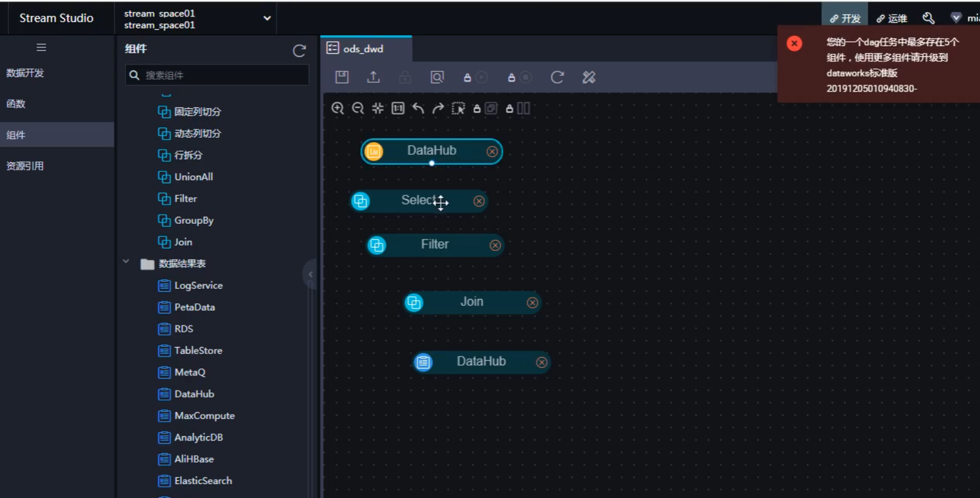Delete the bottom DataHub result node via its X
The width and height of the screenshot is (980, 498).
(x=541, y=362)
